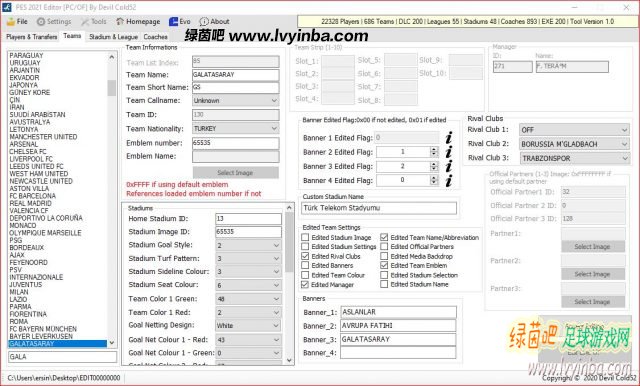The image size is (640, 386).
Task: Select JUVENTUS in team list
Action: pos(25,284)
